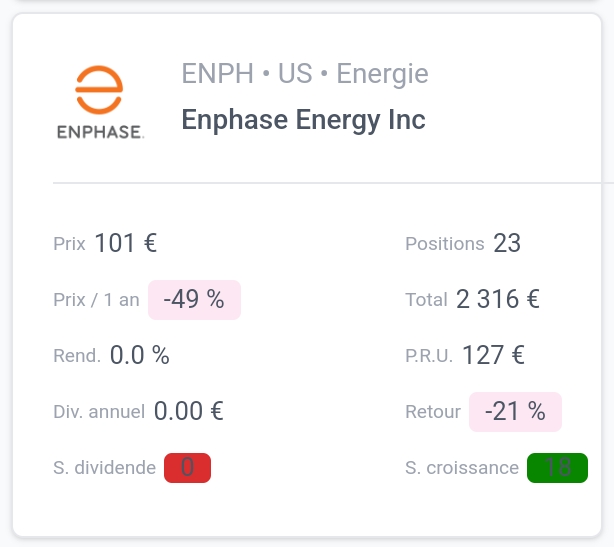Click the Enphase logo icon

coord(99,103)
